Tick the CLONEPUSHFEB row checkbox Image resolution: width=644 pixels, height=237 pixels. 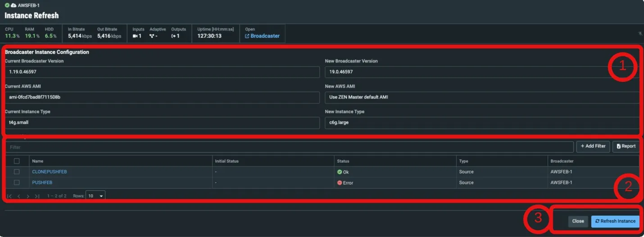(17, 172)
